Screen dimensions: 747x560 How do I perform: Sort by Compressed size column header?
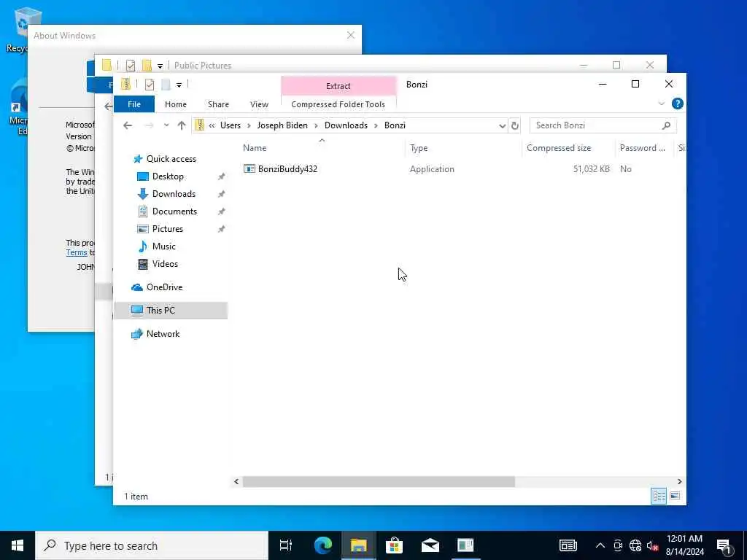[559, 148]
